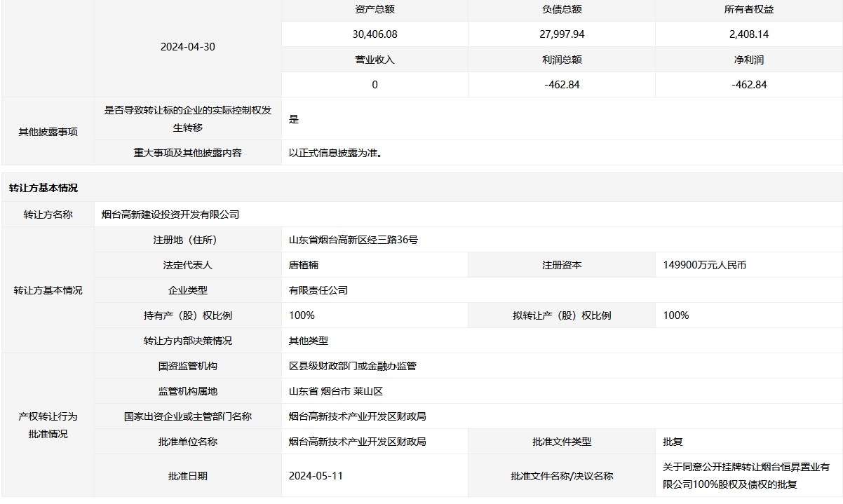
Task: Select the text 以正式信息披露为准。
Action: pyautogui.click(x=336, y=152)
